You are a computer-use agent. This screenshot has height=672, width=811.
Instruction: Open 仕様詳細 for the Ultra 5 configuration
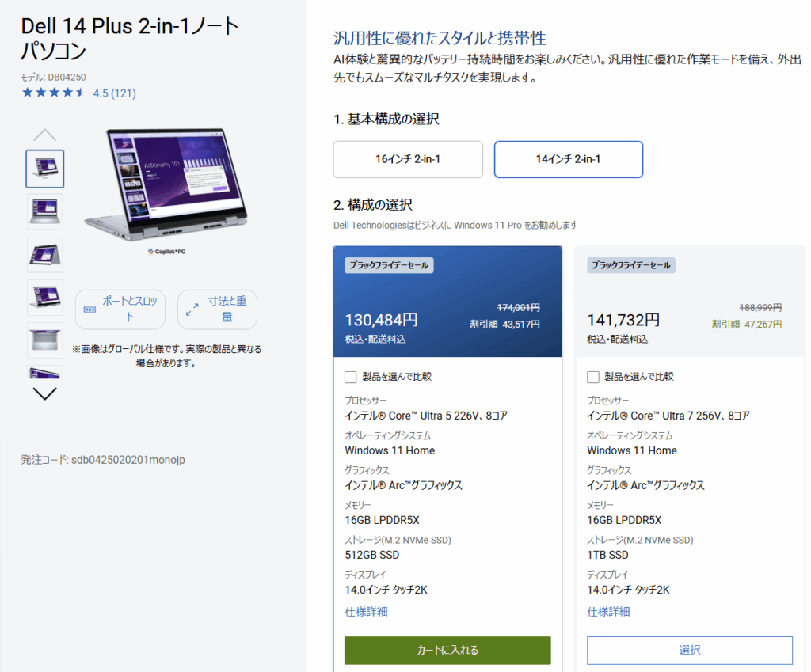click(x=366, y=612)
